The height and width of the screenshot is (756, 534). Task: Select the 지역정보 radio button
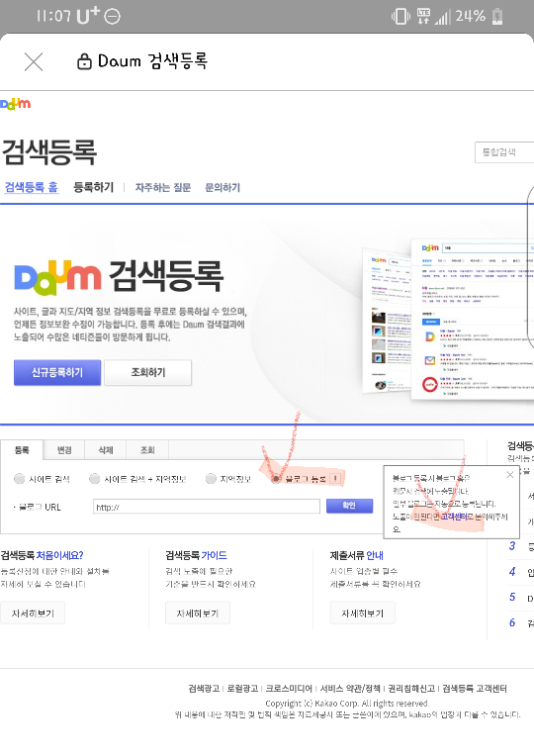point(211,479)
